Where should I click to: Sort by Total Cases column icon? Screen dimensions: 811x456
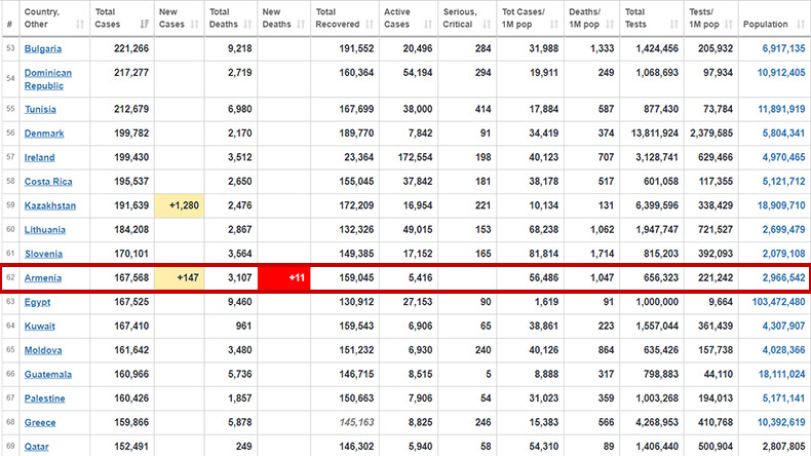[x=144, y=24]
